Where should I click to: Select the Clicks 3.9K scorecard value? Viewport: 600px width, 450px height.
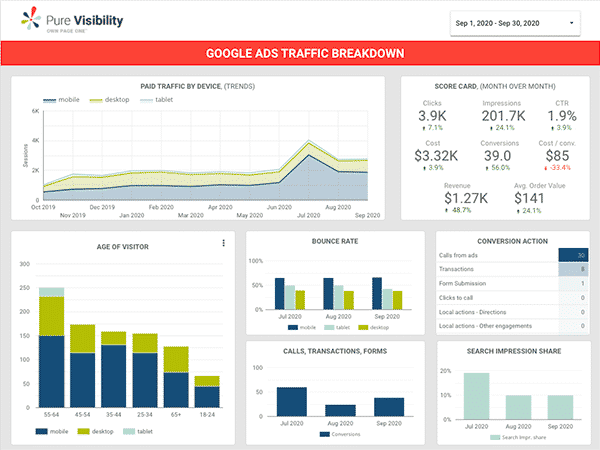432,116
